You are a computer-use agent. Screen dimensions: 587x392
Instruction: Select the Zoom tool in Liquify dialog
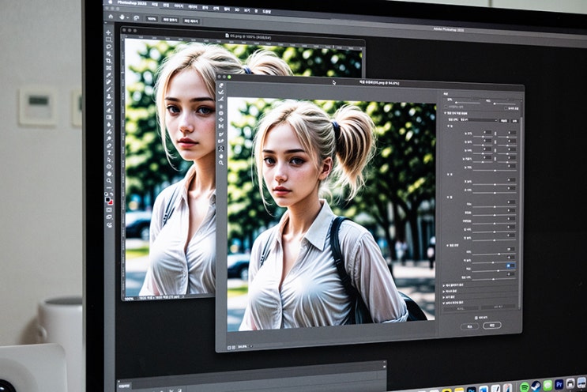coord(221,164)
